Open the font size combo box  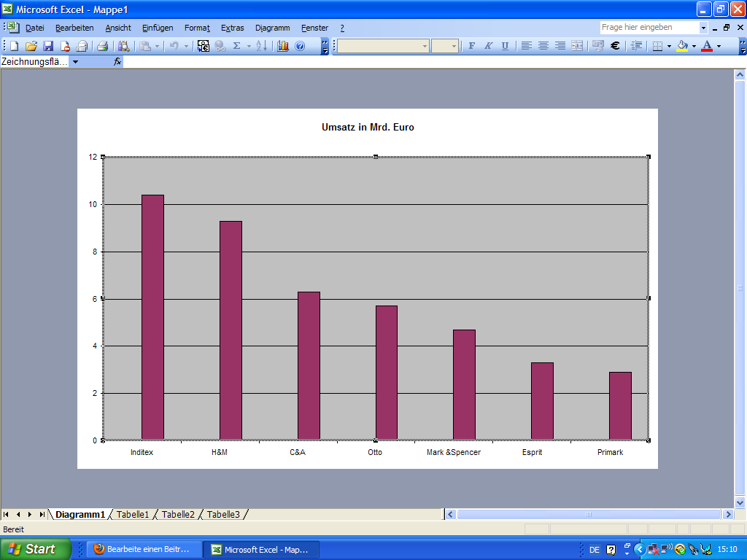(444, 46)
